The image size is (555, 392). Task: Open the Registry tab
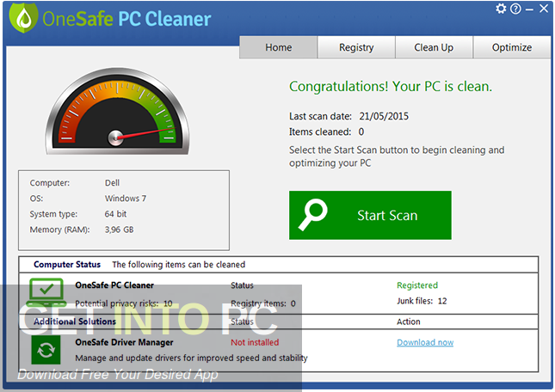(x=356, y=47)
